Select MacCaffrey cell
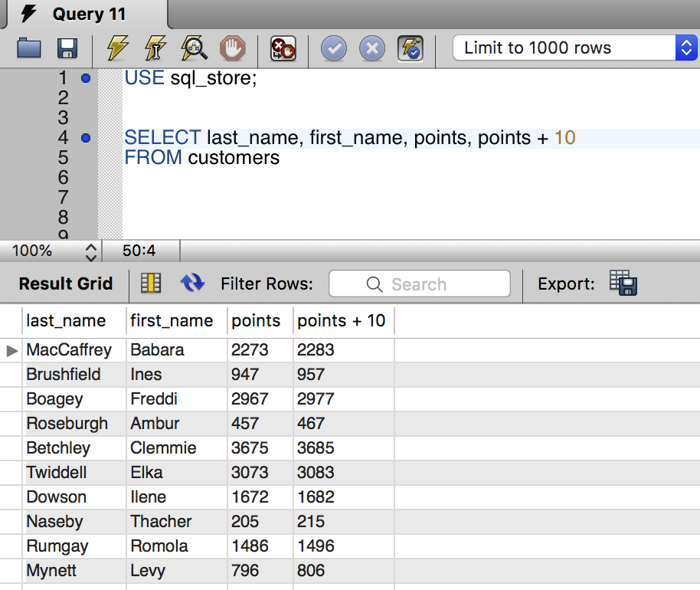 [x=74, y=349]
